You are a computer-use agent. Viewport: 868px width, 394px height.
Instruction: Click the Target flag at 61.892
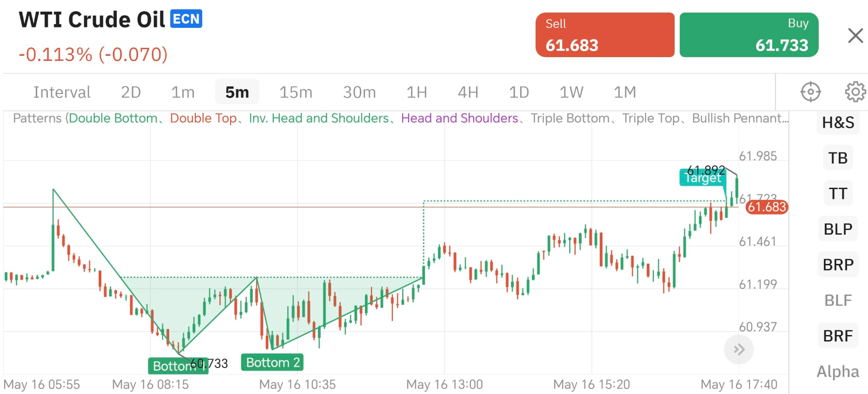702,177
